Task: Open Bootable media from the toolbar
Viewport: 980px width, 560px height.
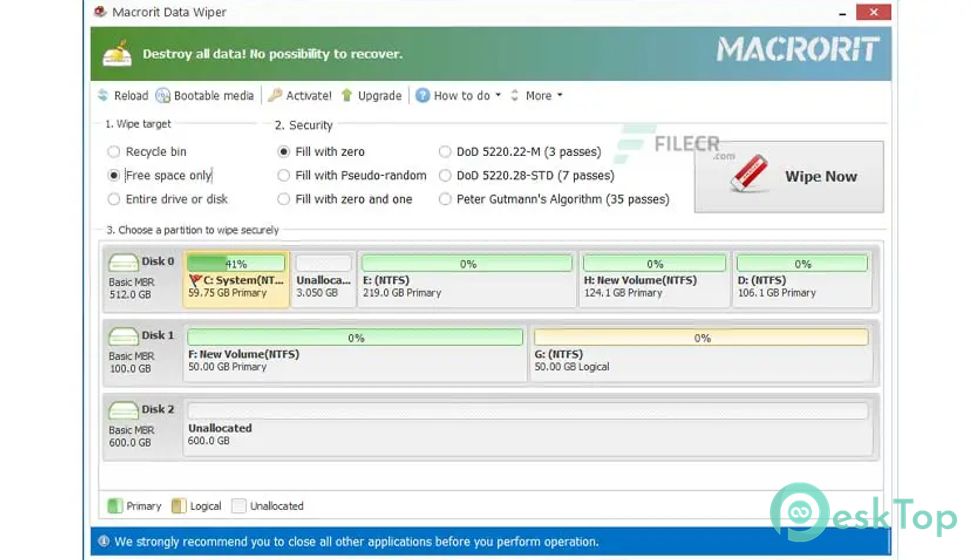Action: pos(214,96)
